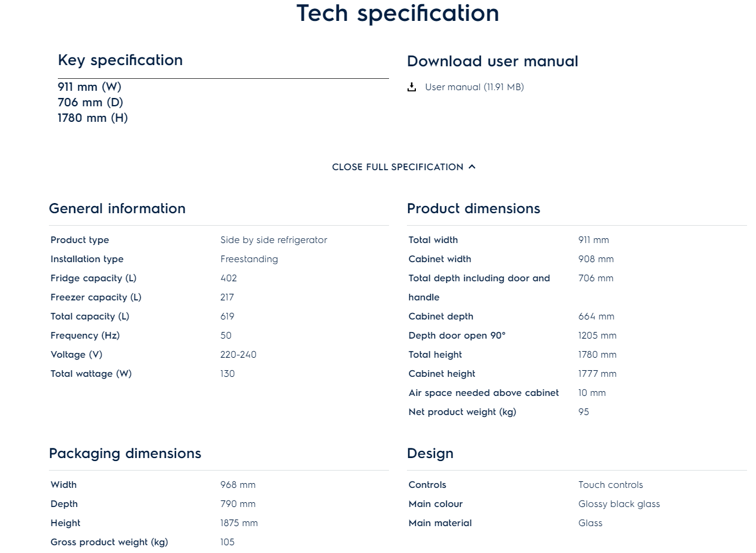Collapse using Close Full Specification text
The height and width of the screenshot is (553, 756).
(x=397, y=167)
